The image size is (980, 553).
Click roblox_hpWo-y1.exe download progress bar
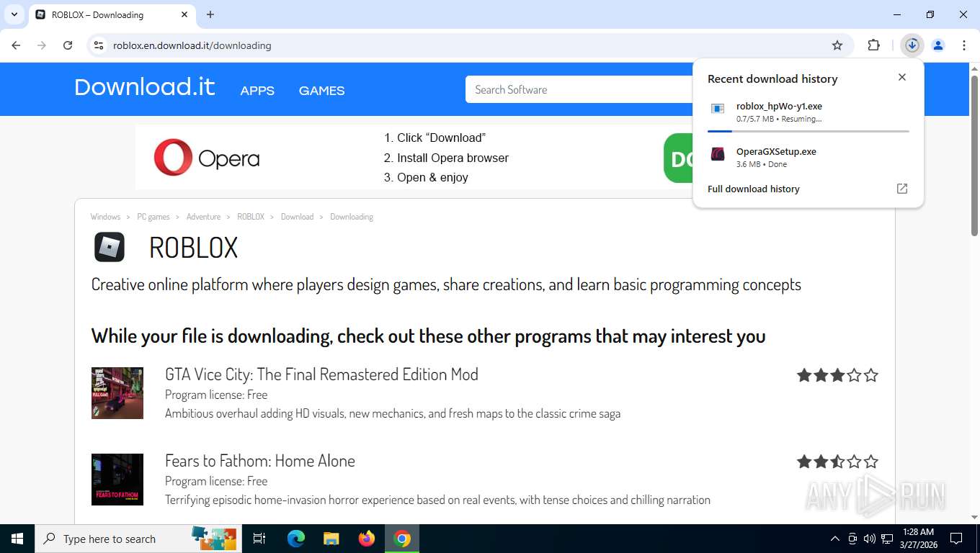tap(808, 131)
